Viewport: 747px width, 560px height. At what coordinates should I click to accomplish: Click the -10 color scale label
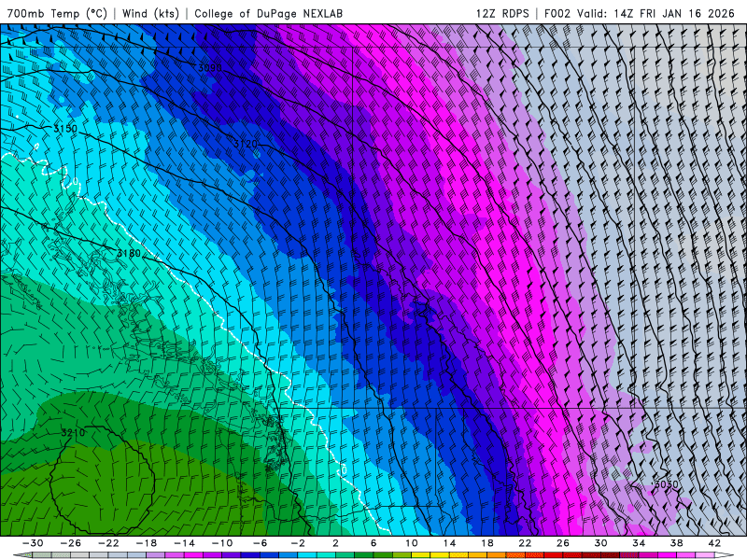pyautogui.click(x=222, y=543)
